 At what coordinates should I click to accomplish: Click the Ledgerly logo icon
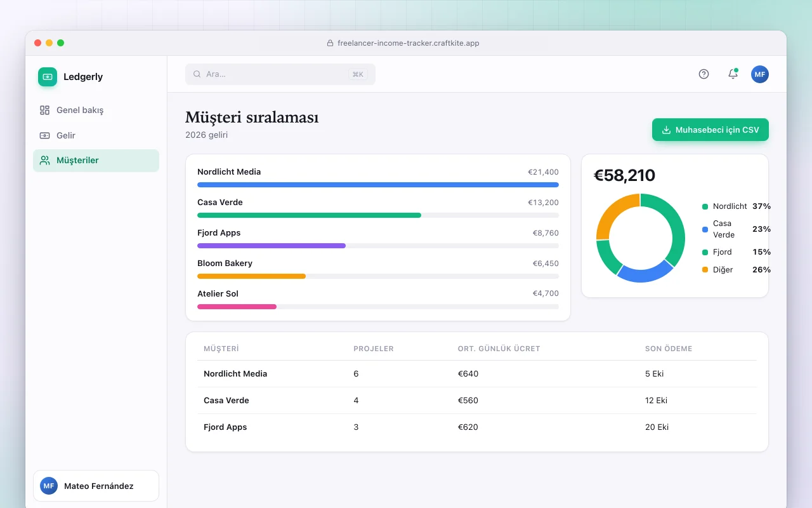click(48, 77)
